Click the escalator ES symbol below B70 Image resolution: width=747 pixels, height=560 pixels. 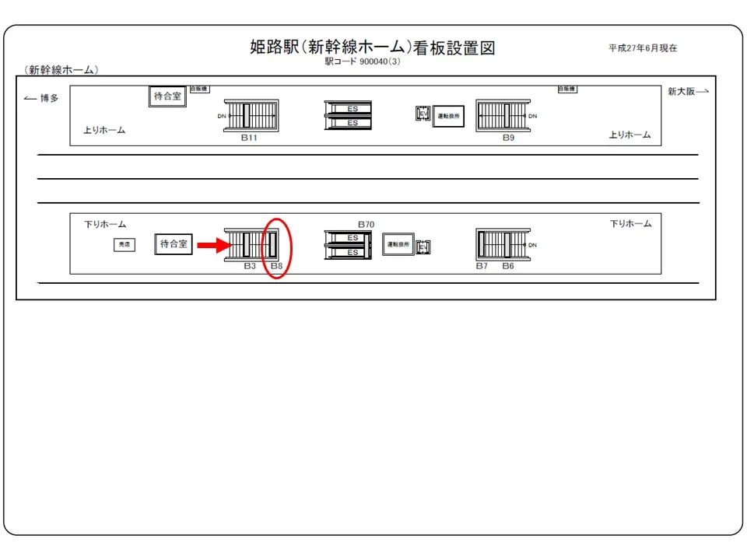point(349,245)
